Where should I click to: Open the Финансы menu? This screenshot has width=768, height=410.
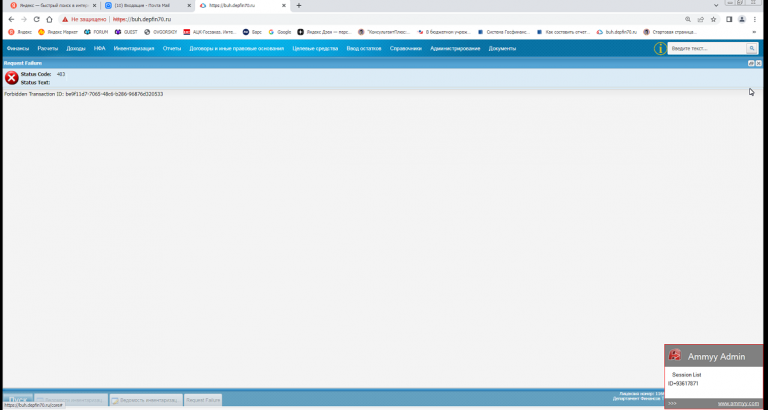tap(18, 48)
